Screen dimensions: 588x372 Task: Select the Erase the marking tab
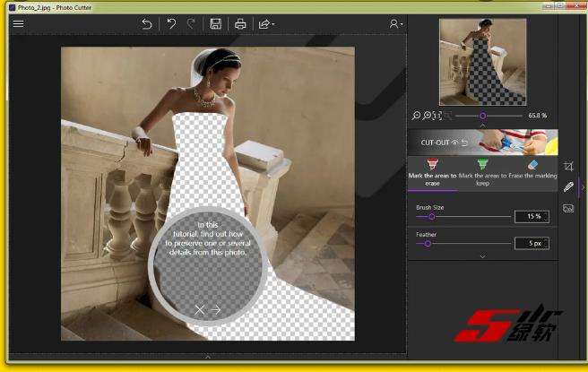pyautogui.click(x=532, y=171)
